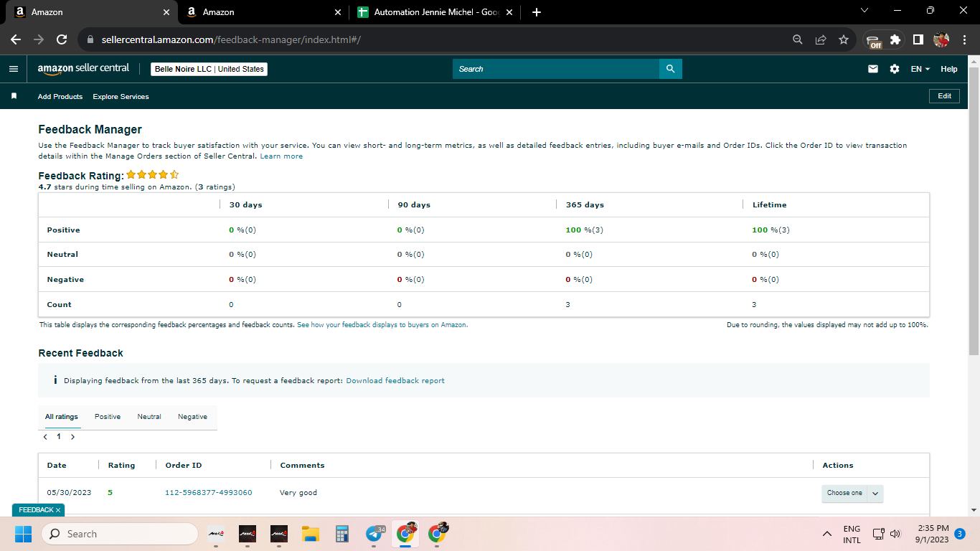
Task: Open the Seller Central settings gear
Action: point(895,69)
